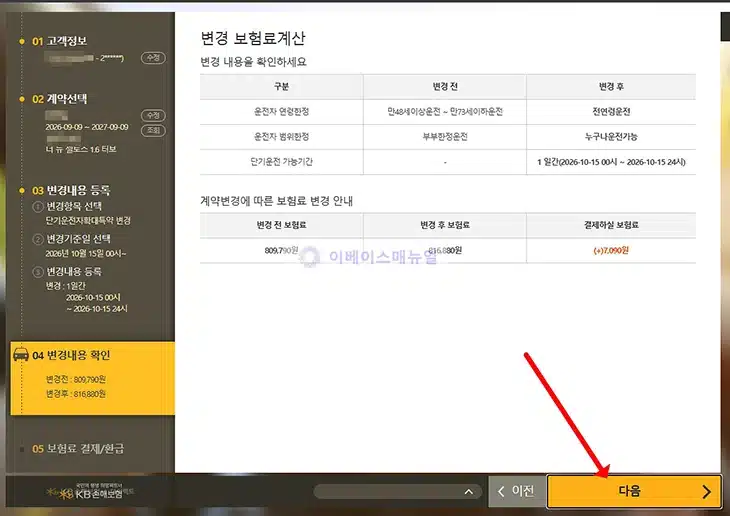Viewport: 730px width, 516px height.
Task: Click 수정 button under 계약선택
Action: (x=153, y=115)
